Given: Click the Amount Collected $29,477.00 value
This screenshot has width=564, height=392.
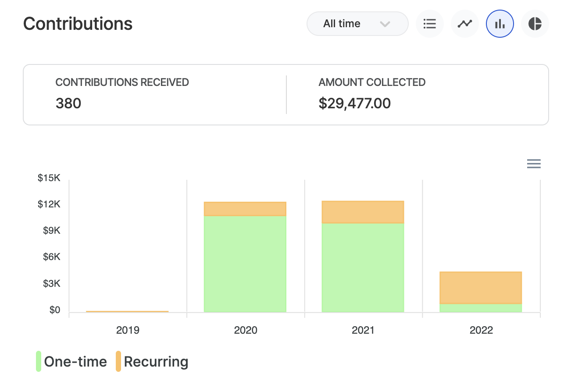Looking at the screenshot, I should click(x=354, y=103).
